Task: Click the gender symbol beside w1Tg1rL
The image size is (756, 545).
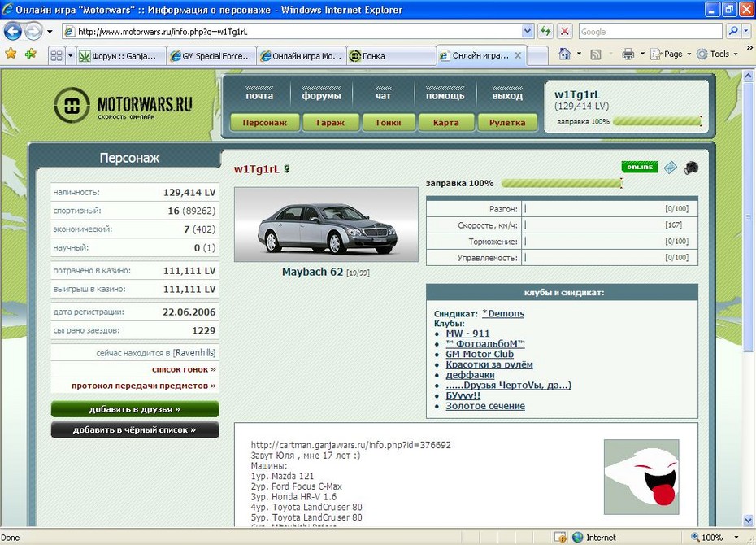Action: 287,169
